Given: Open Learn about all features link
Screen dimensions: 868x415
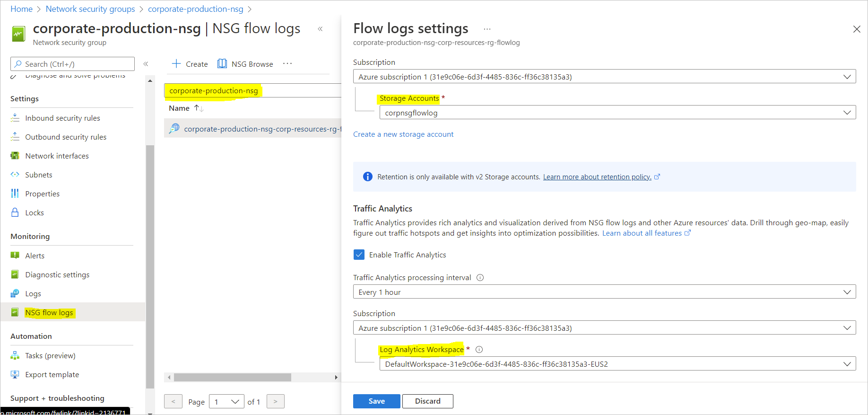Looking at the screenshot, I should pos(642,233).
